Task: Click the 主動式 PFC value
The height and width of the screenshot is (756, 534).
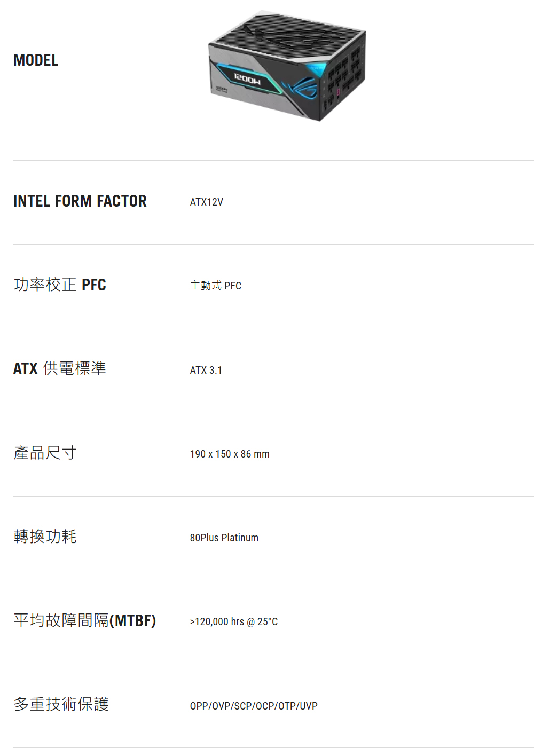Action: [216, 286]
